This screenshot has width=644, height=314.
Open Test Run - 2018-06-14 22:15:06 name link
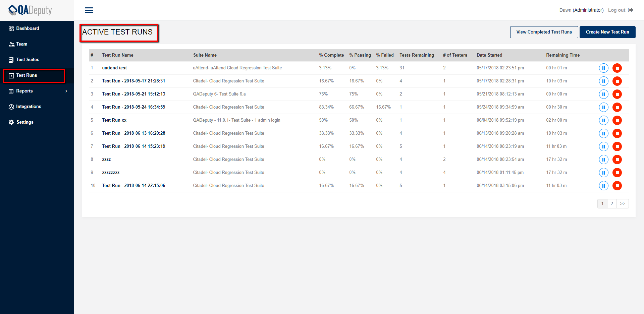tap(133, 186)
